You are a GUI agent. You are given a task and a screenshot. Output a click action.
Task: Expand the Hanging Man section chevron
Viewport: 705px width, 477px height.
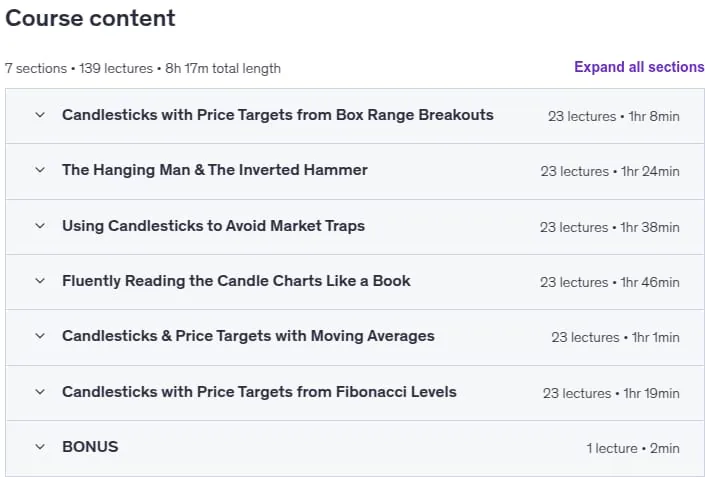point(40,170)
